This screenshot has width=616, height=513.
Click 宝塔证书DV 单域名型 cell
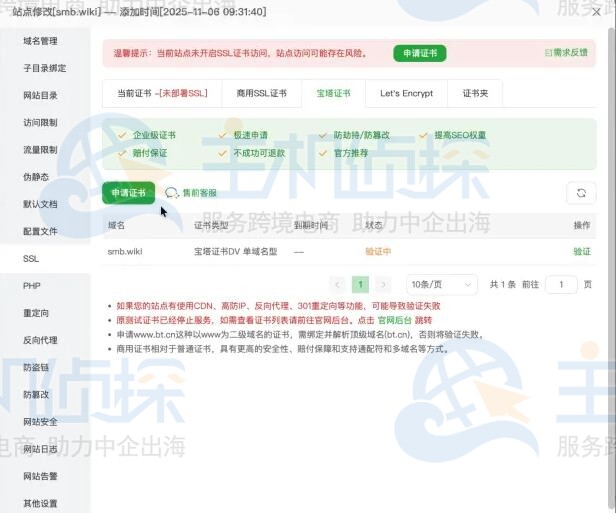pyautogui.click(x=236, y=251)
